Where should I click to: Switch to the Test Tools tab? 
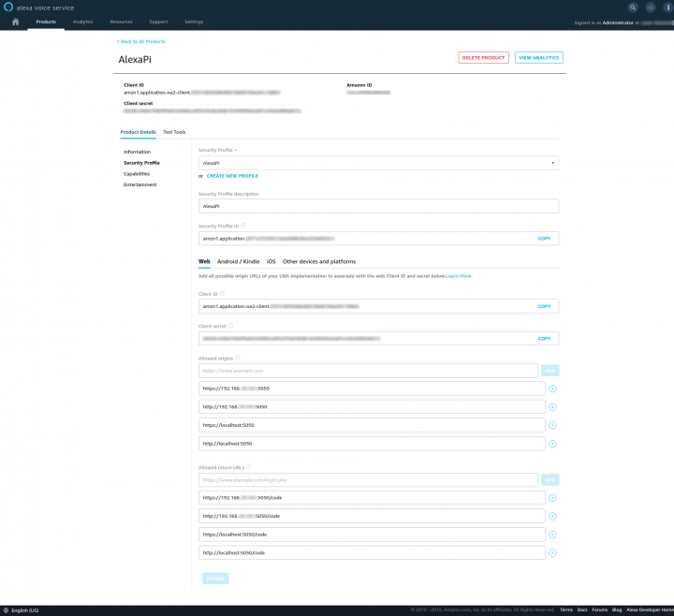coord(174,132)
